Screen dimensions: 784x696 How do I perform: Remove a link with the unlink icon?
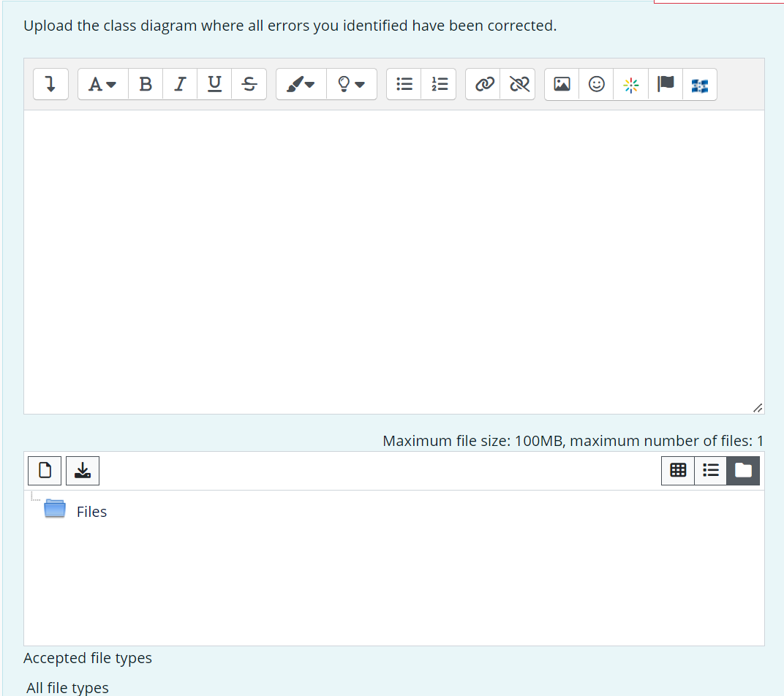pos(519,84)
